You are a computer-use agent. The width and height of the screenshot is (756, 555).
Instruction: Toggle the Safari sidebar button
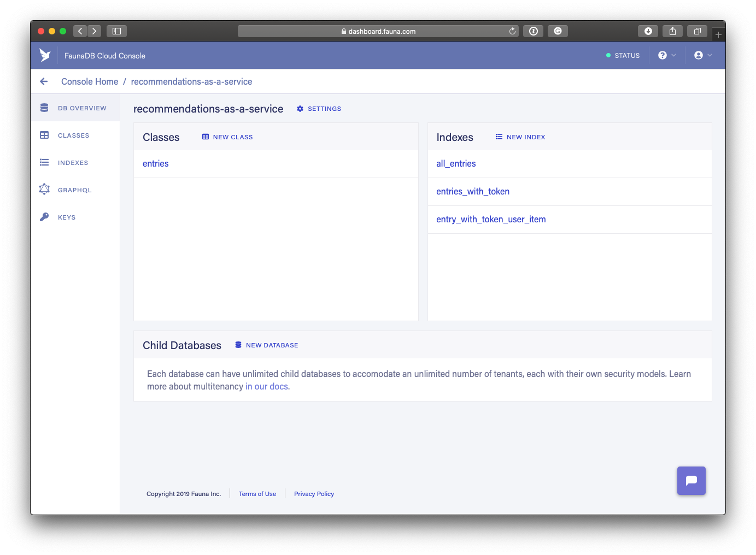coord(116,31)
